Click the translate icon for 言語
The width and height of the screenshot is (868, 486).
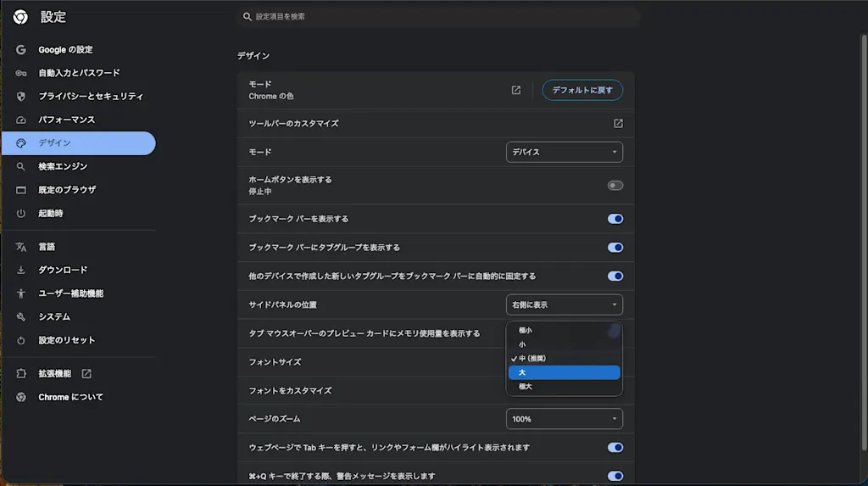21,247
